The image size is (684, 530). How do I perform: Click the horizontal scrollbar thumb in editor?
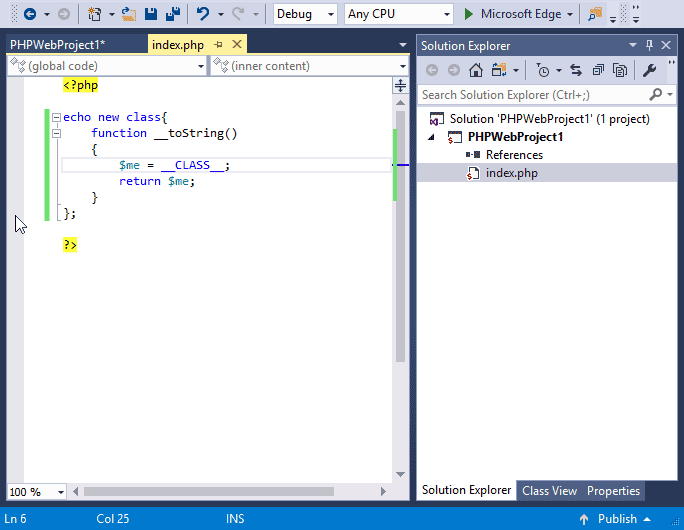(x=209, y=492)
